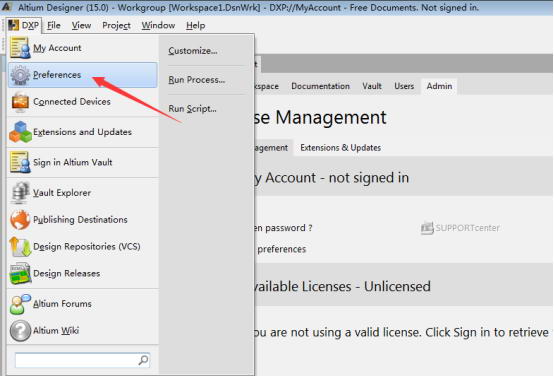The width and height of the screenshot is (554, 376).
Task: Click the search magnifier icon in menu
Action: pos(143,360)
